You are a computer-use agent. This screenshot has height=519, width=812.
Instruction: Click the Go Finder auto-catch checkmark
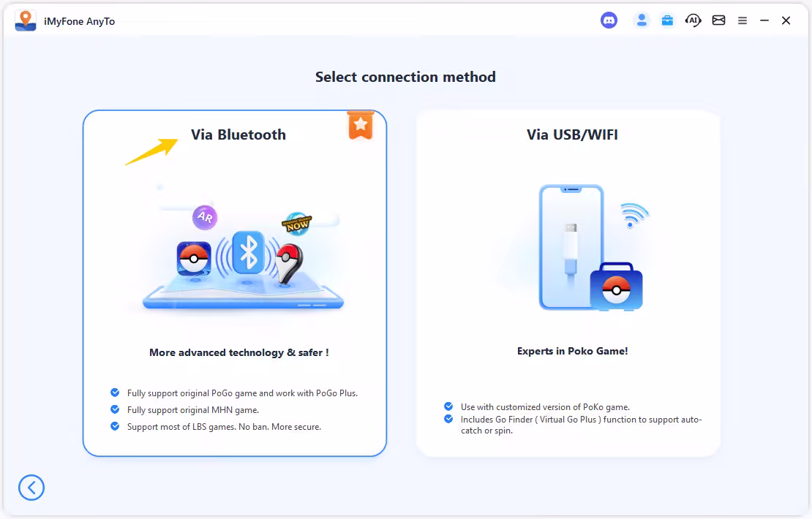(448, 419)
